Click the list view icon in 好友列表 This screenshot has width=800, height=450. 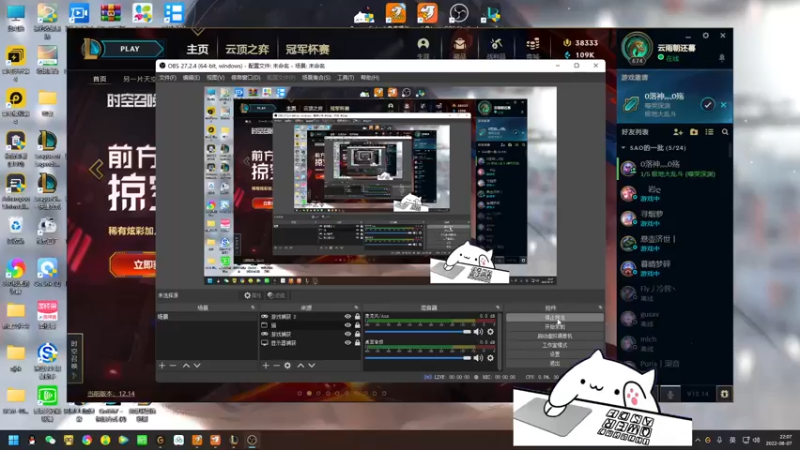click(x=709, y=132)
